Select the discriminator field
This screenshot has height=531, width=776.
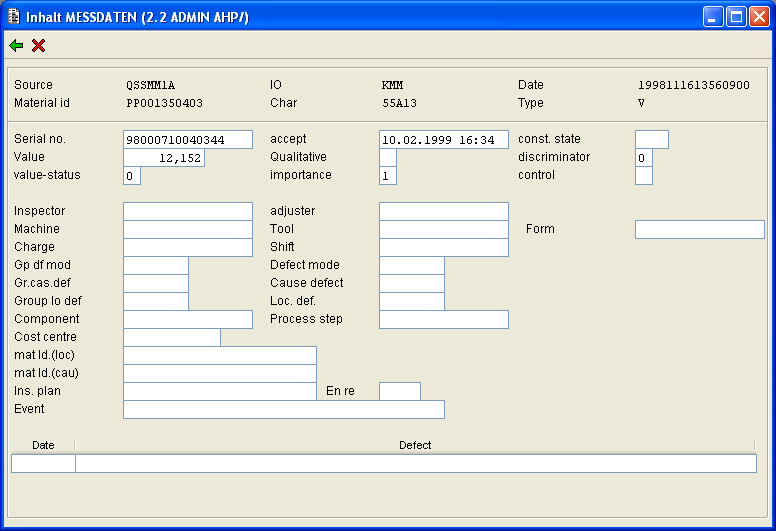(643, 158)
